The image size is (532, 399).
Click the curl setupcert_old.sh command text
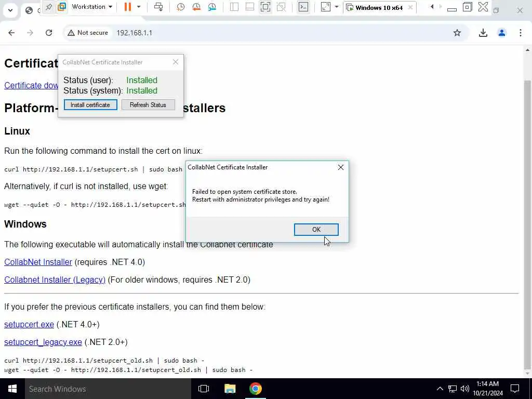click(104, 361)
